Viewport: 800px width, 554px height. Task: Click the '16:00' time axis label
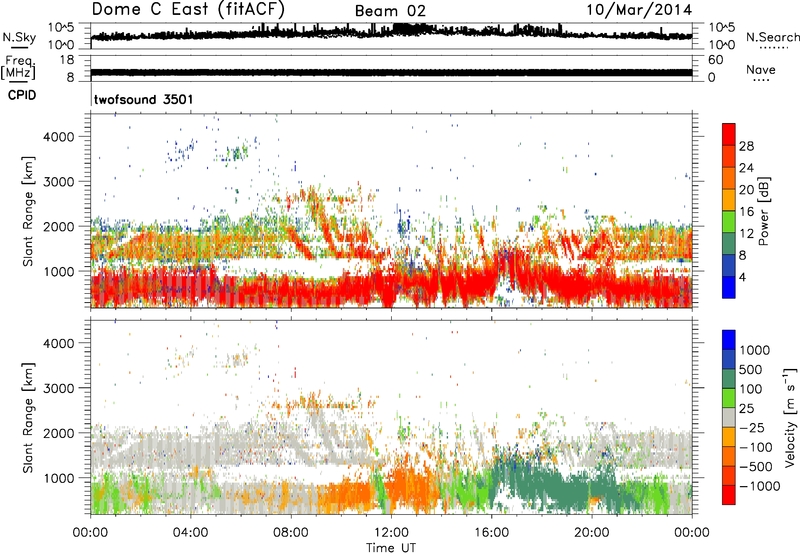(x=491, y=532)
